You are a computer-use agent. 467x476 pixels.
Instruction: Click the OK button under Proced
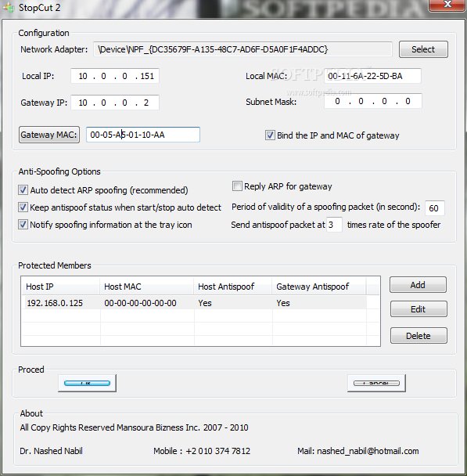pyautogui.click(x=87, y=383)
